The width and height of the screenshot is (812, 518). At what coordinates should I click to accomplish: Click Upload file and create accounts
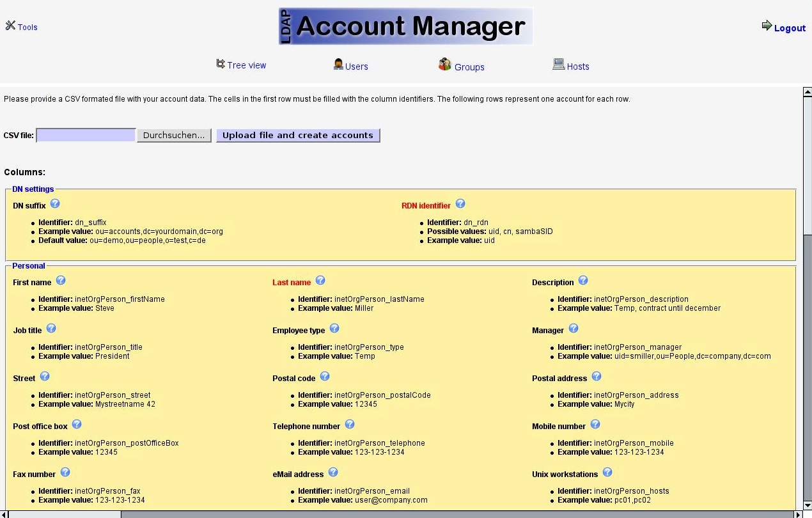coord(298,136)
